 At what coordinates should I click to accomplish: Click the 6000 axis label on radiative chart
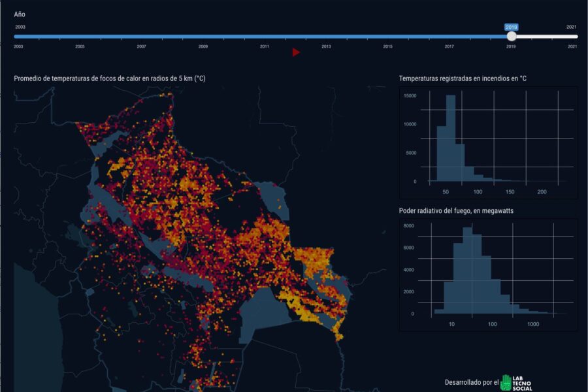(x=409, y=248)
